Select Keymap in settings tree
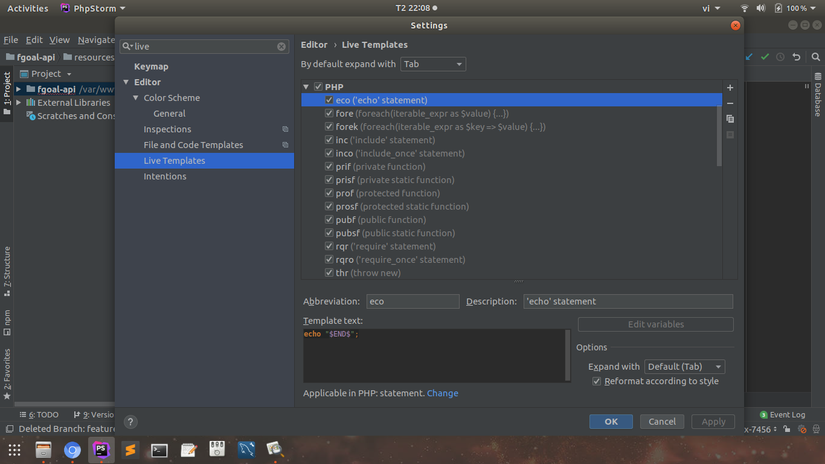Image resolution: width=825 pixels, height=464 pixels. pyautogui.click(x=151, y=66)
